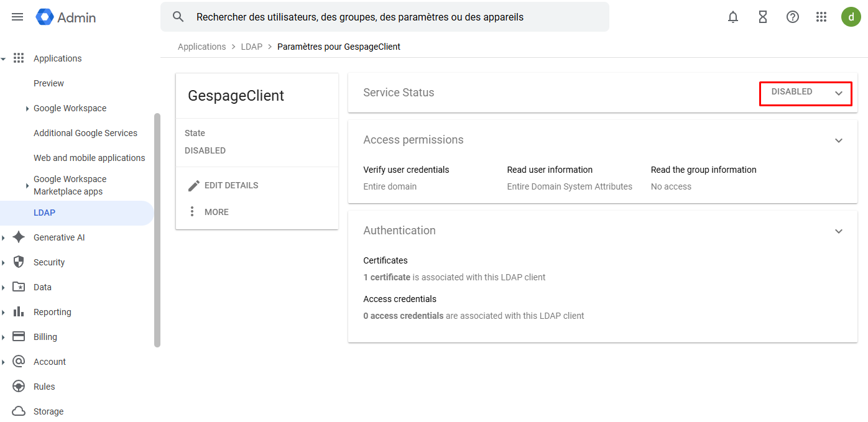Expand the Access permissions section chevron
This screenshot has height=422, width=868.
839,140
